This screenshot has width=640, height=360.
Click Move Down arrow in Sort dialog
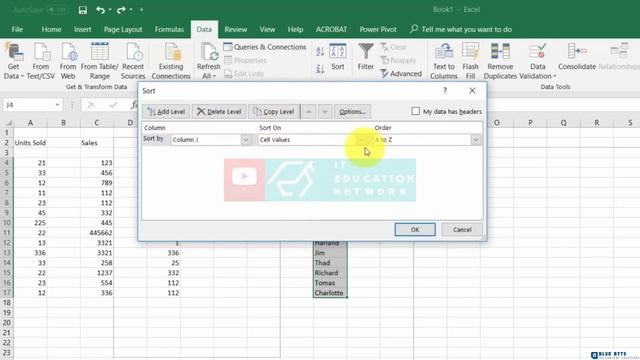click(325, 111)
